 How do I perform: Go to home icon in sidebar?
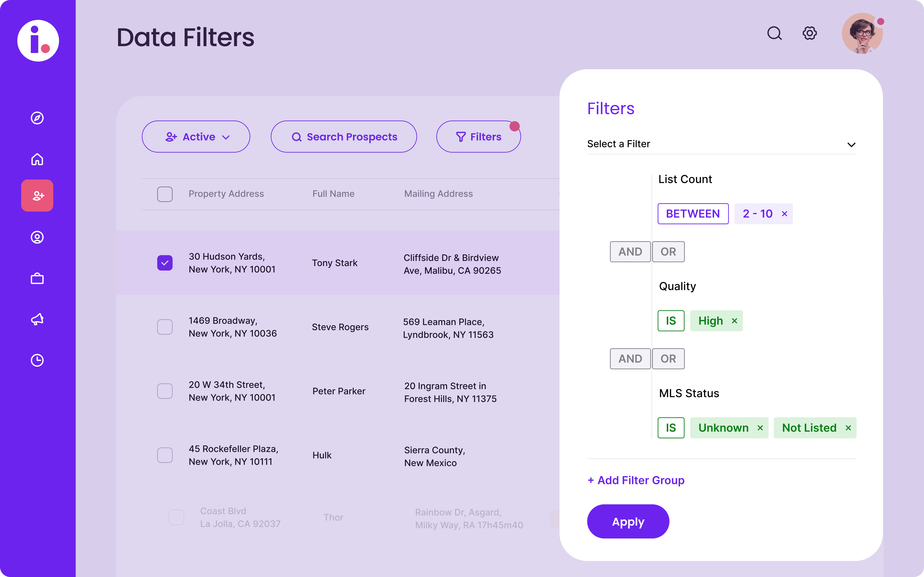pyautogui.click(x=37, y=159)
